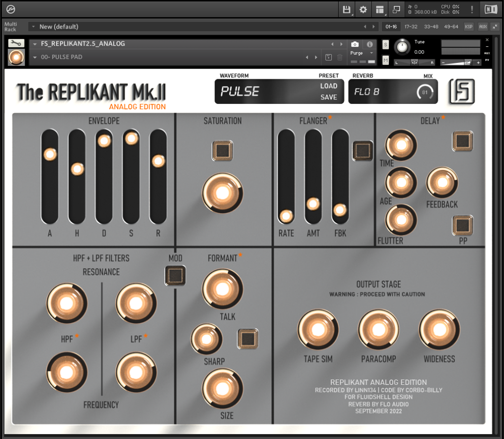This screenshot has height=439, width=504.
Task: Click the instrument volume slider
Action: coord(461,63)
